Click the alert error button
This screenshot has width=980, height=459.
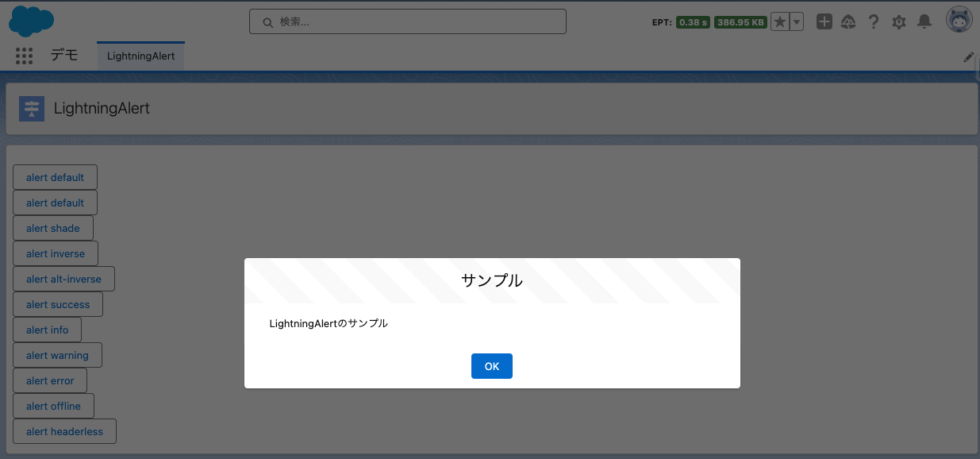pos(49,380)
